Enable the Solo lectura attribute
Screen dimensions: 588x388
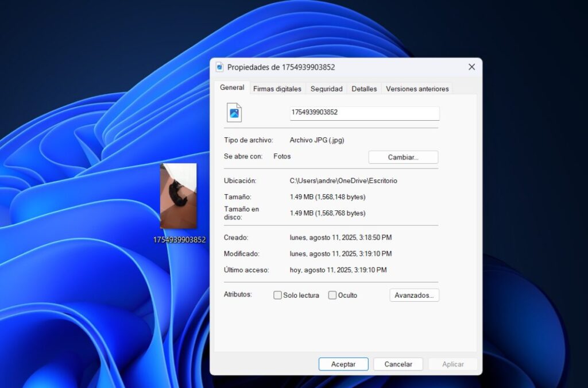(x=277, y=295)
